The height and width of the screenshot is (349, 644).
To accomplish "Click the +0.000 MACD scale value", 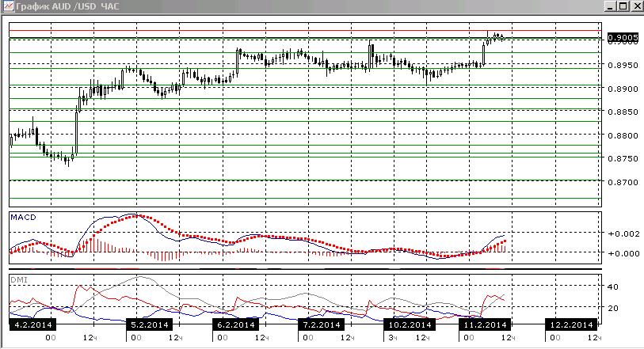I will (624, 253).
